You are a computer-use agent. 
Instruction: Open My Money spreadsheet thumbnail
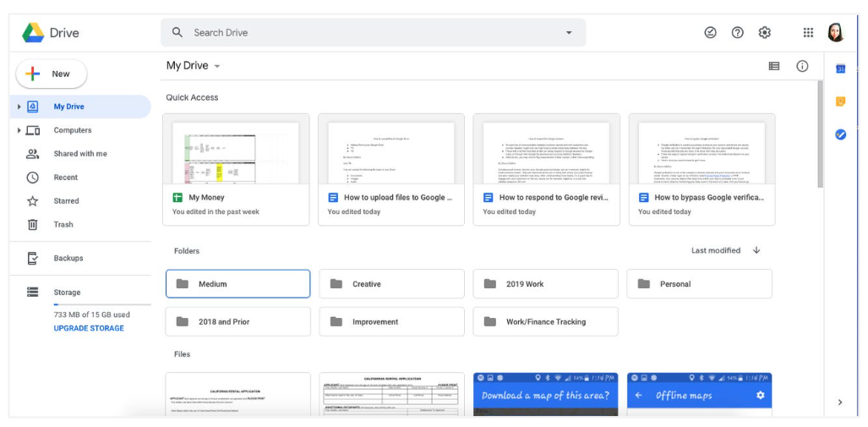point(236,150)
